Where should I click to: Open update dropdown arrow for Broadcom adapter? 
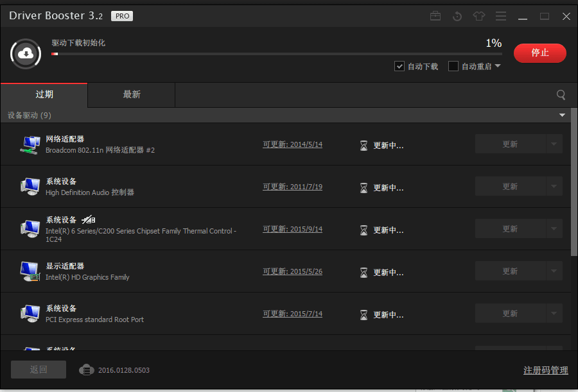click(554, 144)
